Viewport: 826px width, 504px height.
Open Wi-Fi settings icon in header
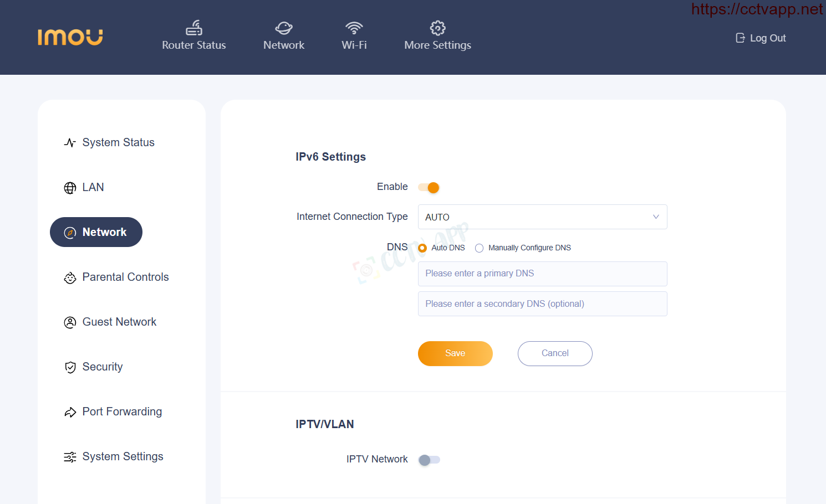click(x=354, y=28)
